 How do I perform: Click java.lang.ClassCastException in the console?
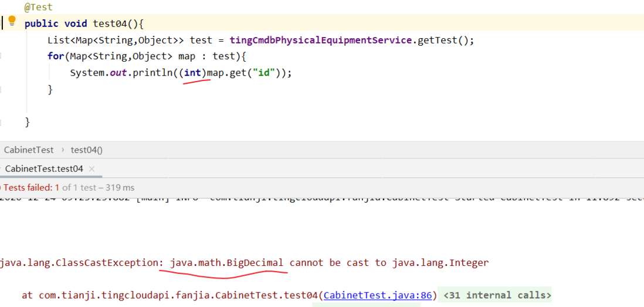click(79, 262)
